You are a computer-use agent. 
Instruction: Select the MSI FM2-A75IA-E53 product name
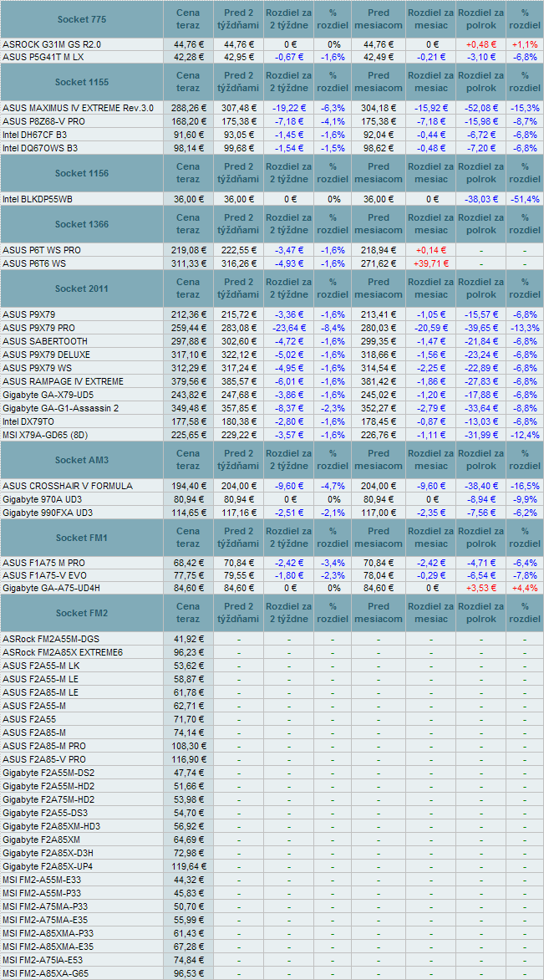43,960
